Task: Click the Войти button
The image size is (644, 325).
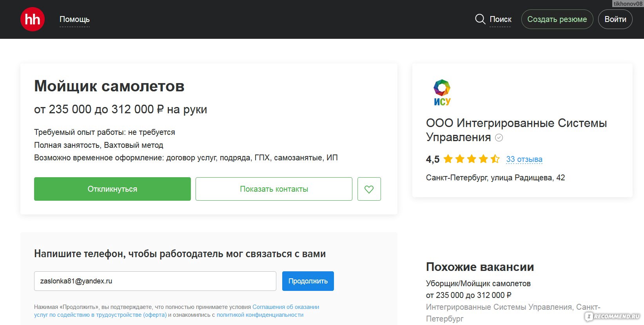Action: 615,19
